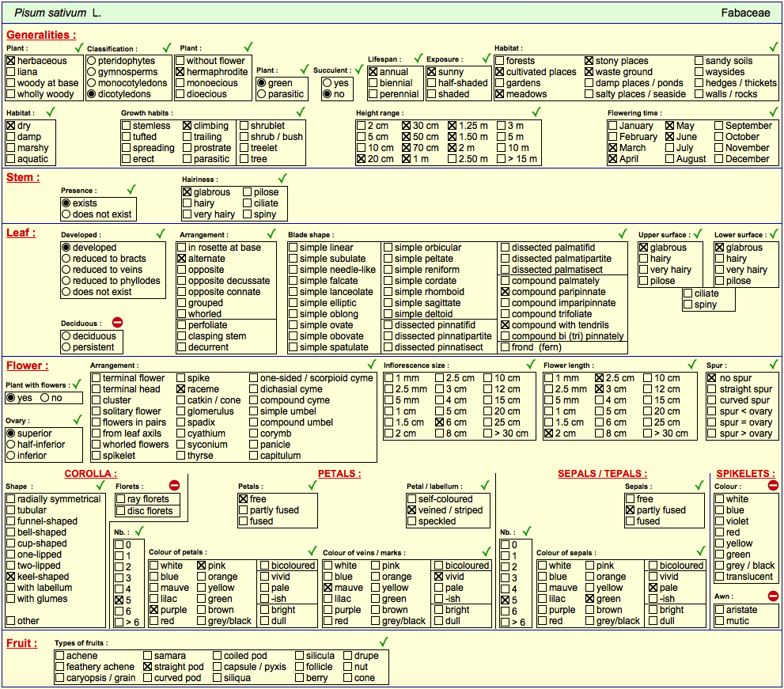This screenshot has width=784, height=689.
Task: Tick the straight spur checkbox
Action: 712,389
